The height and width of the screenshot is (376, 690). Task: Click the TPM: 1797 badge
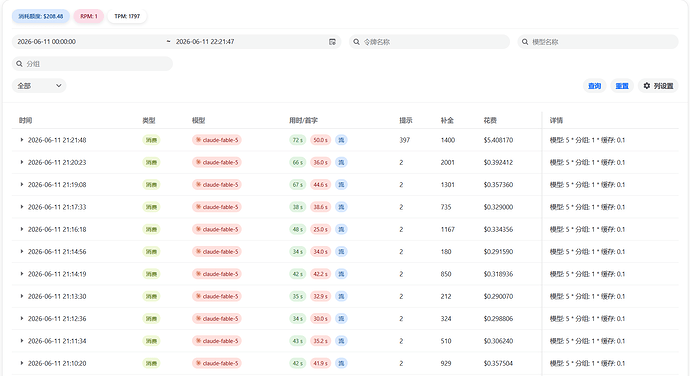pyautogui.click(x=127, y=16)
